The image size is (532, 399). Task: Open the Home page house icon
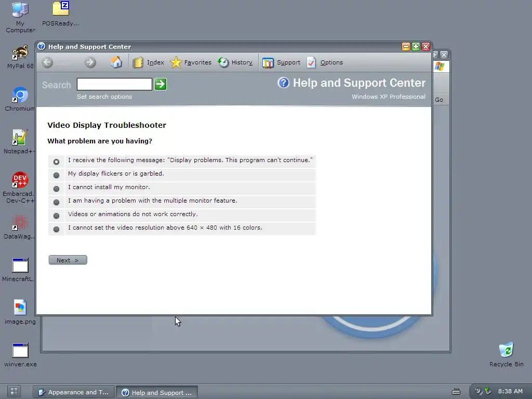click(x=116, y=62)
